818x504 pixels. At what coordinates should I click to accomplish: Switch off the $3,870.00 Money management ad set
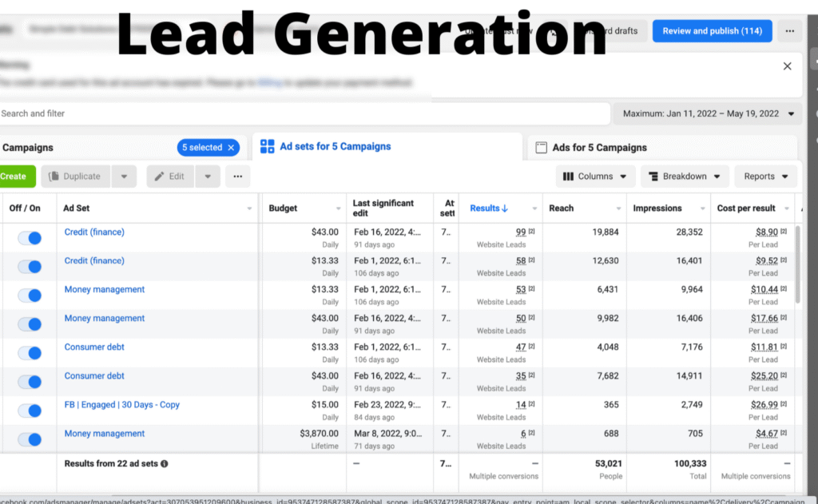coord(30,439)
